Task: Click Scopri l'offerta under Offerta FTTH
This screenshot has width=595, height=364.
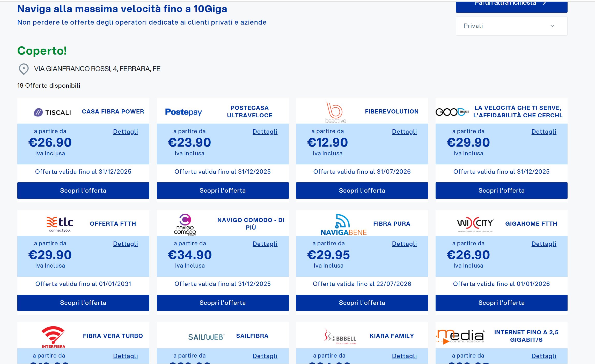Action: (x=83, y=303)
